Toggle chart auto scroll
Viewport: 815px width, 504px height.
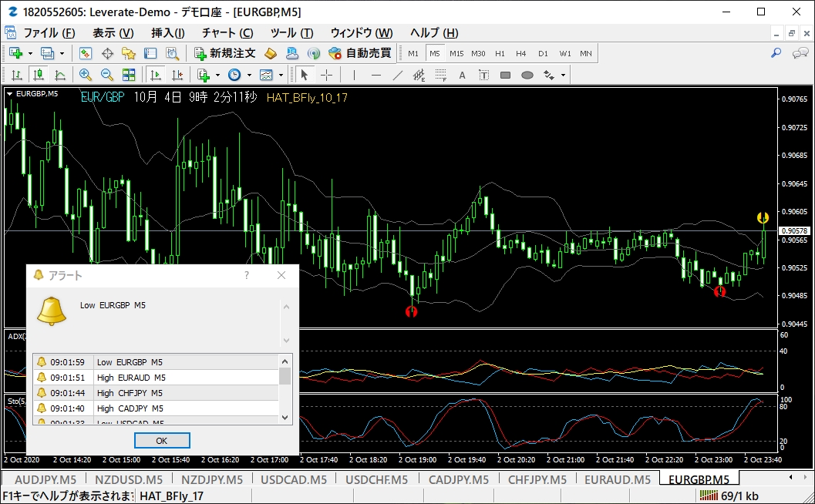click(x=156, y=75)
